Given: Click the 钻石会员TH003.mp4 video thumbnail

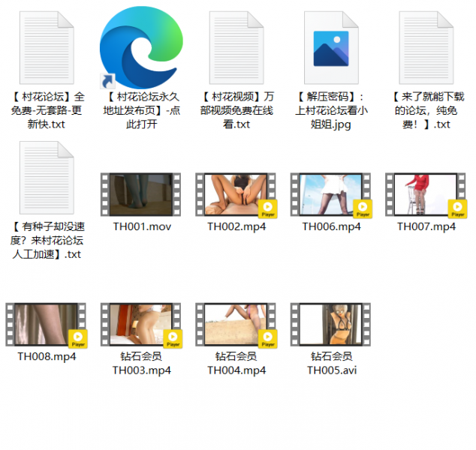Looking at the screenshot, I should click(141, 325).
